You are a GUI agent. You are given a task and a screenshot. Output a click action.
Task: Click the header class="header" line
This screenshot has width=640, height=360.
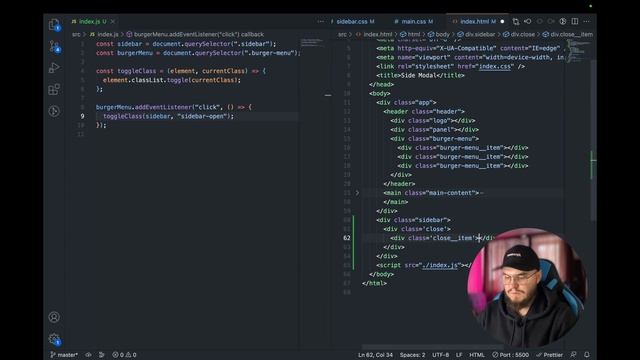tap(424, 111)
